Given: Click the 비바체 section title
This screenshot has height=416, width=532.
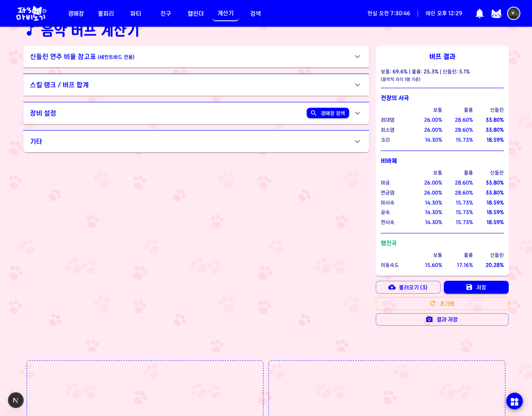Looking at the screenshot, I should 389,161.
